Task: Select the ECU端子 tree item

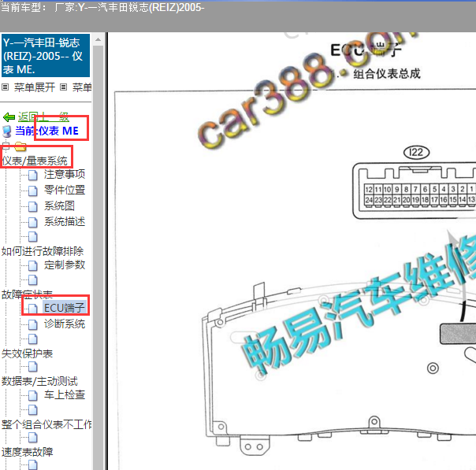Action: [x=65, y=308]
